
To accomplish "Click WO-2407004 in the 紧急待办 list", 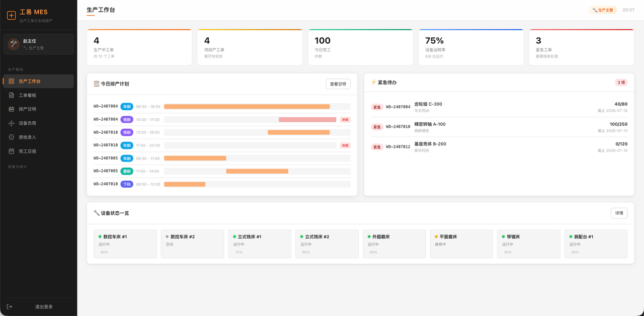I will [398, 107].
